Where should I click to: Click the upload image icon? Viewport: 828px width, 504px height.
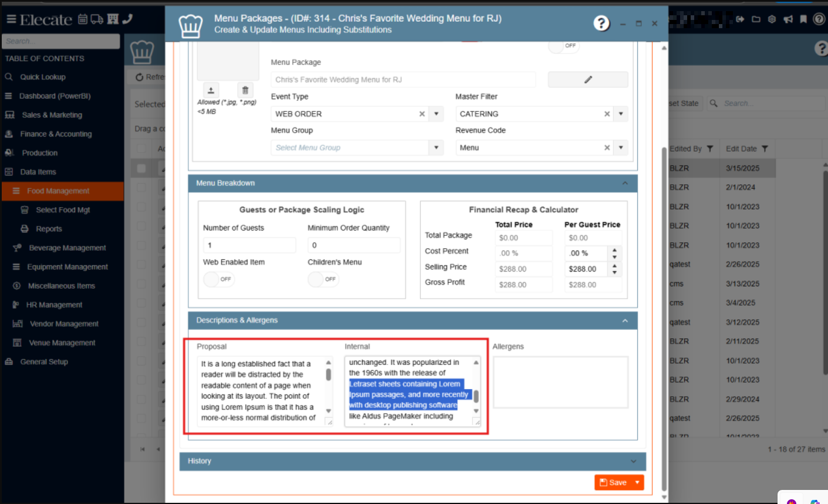point(211,90)
